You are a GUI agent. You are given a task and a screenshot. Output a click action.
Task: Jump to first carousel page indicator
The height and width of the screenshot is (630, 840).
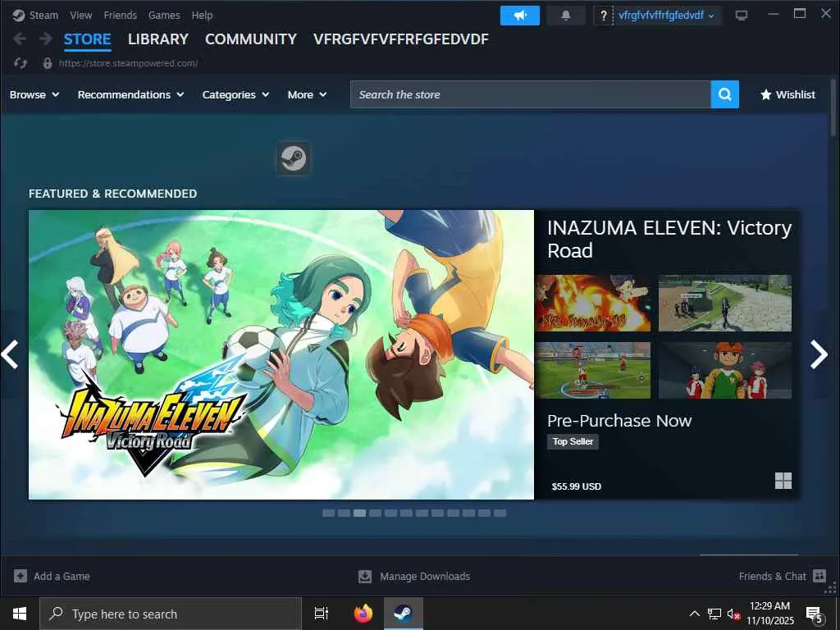pyautogui.click(x=328, y=514)
